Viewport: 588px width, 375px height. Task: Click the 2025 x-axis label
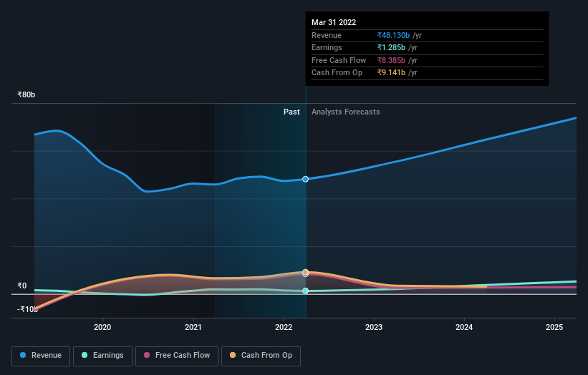554,328
